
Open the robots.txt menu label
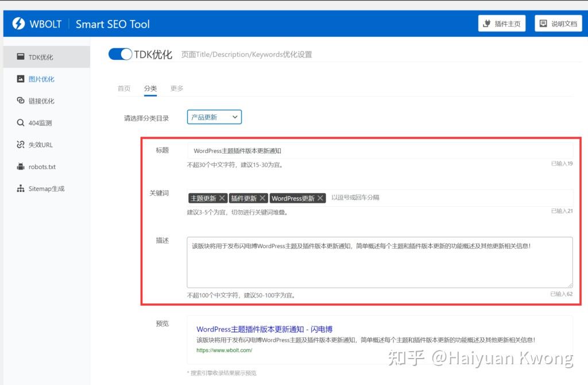tap(42, 167)
